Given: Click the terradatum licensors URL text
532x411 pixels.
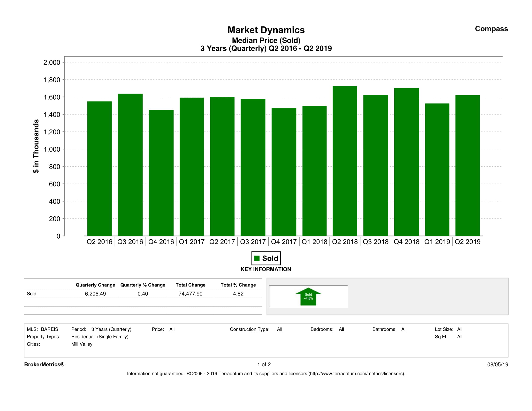Looking at the screenshot, I should (357, 374).
